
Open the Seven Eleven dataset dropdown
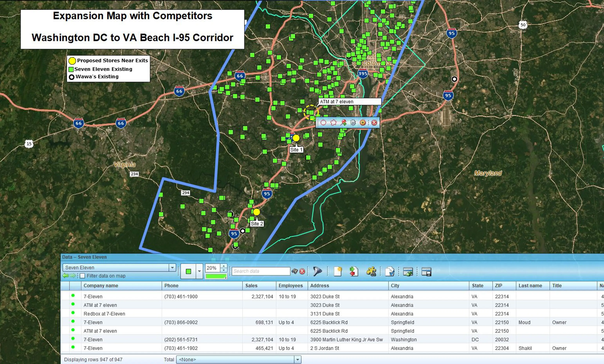(172, 268)
